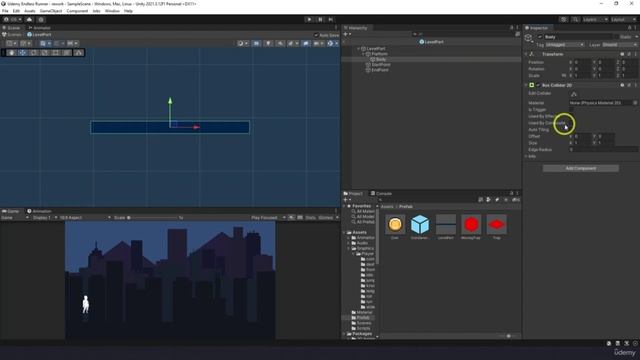Open the draw mode dropdown in Scene
The width and height of the screenshot is (640, 360).
(242, 43)
